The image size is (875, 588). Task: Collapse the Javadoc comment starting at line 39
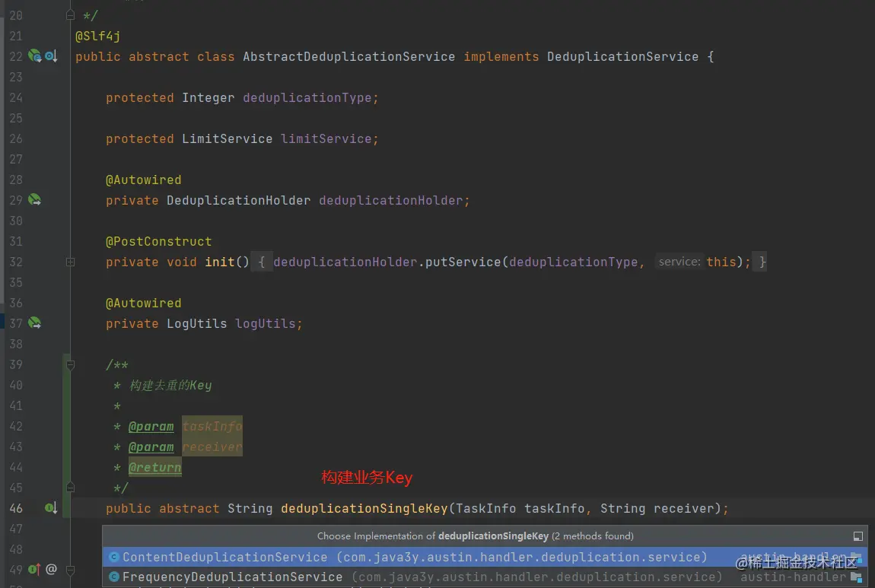coord(70,364)
